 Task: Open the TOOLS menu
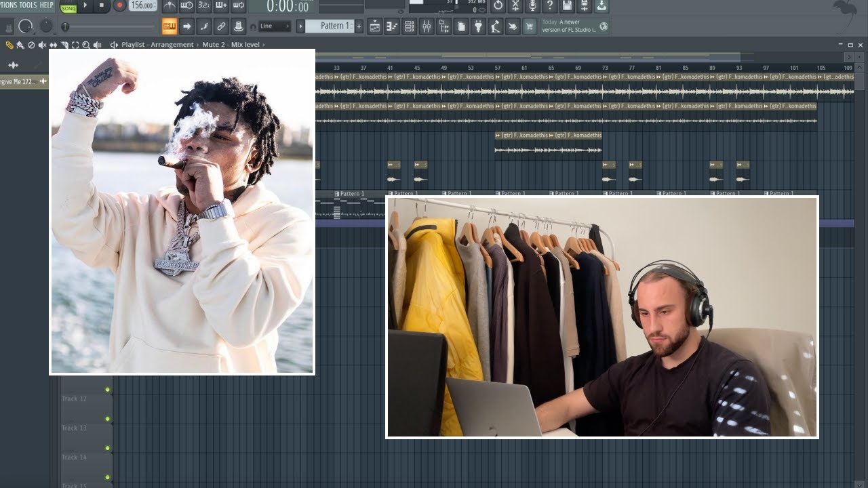[28, 5]
